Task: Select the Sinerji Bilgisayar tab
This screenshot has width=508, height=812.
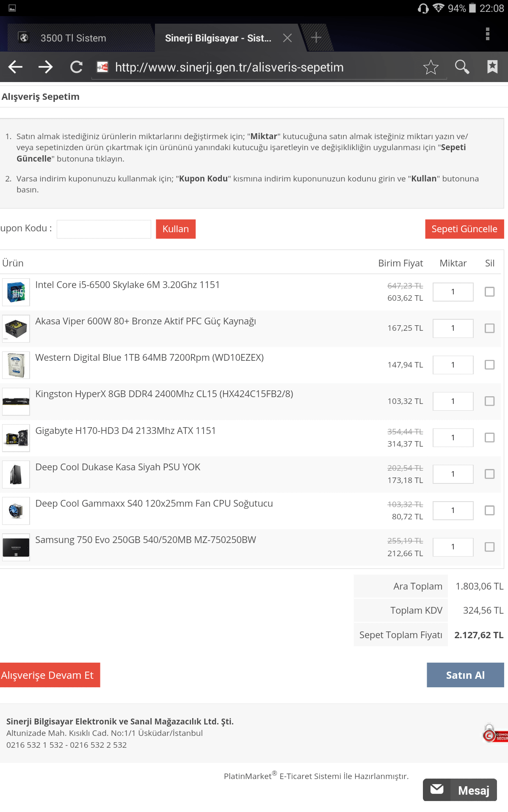Action: [x=218, y=38]
